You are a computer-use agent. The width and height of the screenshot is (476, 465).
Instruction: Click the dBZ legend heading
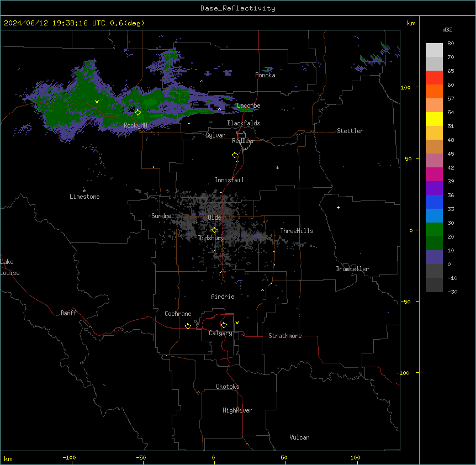point(447,29)
